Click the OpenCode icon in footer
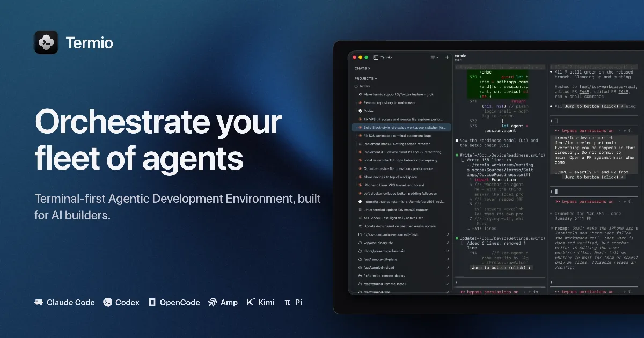Viewport: 644px width, 338px height. coord(152,303)
